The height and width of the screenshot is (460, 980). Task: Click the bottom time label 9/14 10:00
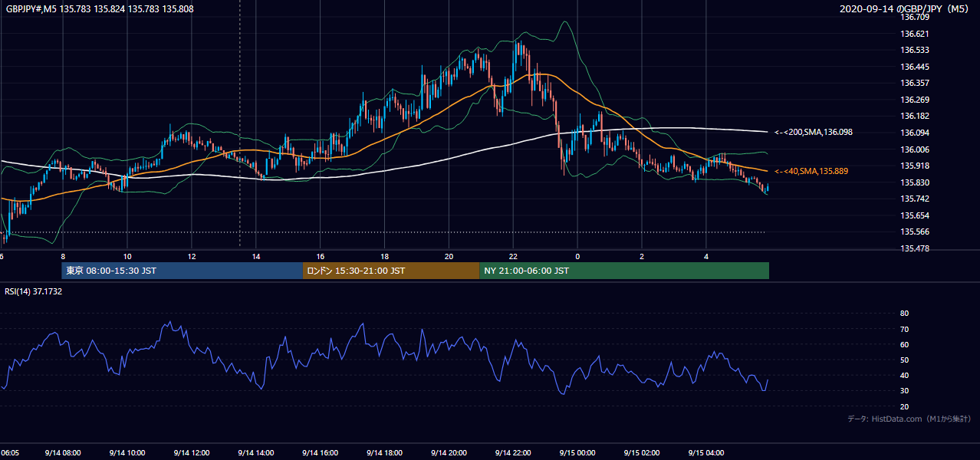(127, 453)
